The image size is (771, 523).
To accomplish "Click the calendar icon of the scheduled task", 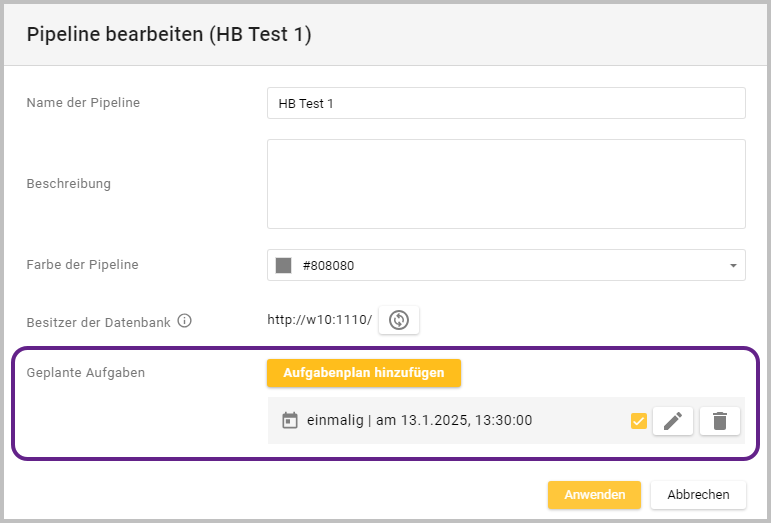I will (x=290, y=421).
